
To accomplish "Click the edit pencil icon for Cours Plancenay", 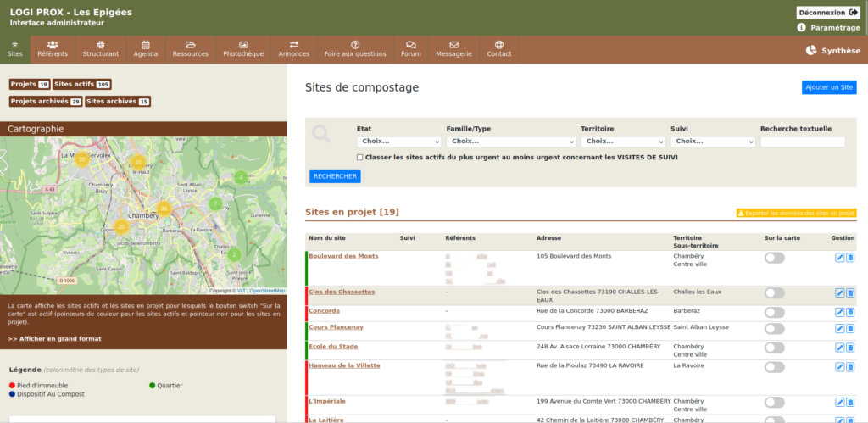I will pyautogui.click(x=840, y=329).
